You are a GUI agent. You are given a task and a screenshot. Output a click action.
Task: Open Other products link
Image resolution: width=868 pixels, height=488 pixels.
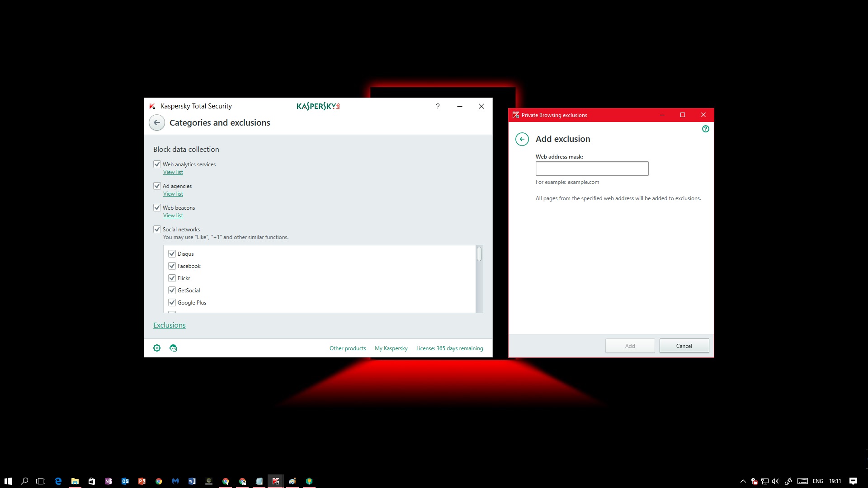348,348
